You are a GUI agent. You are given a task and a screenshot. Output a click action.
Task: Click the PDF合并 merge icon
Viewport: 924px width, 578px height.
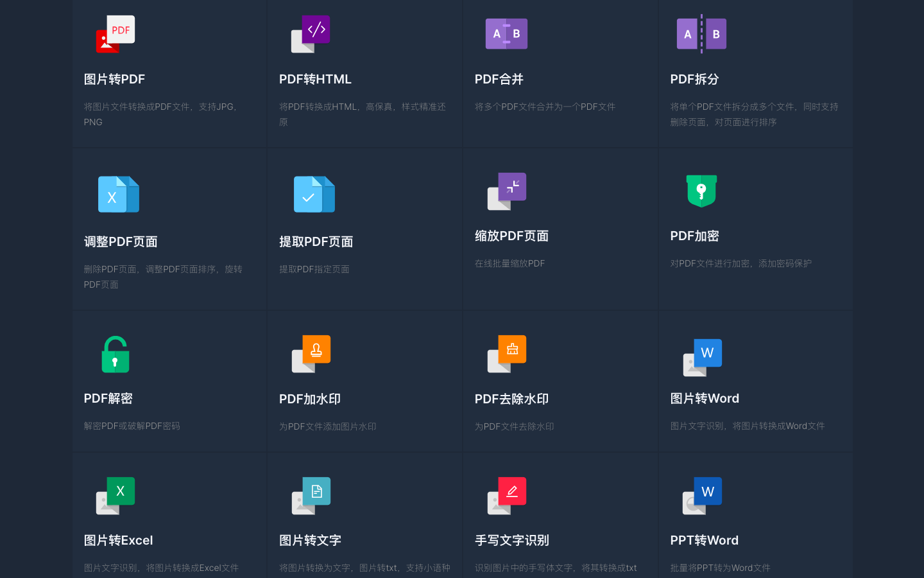506,33
